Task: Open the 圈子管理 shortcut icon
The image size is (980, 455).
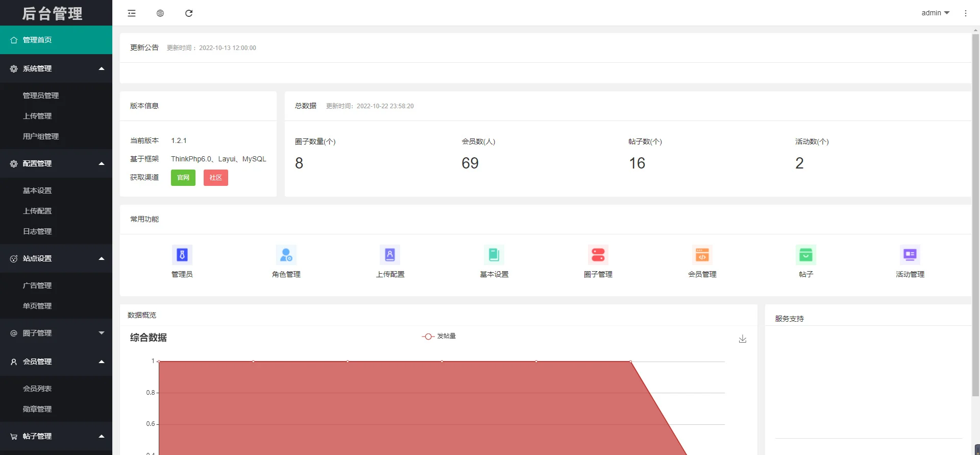Action: point(598,255)
